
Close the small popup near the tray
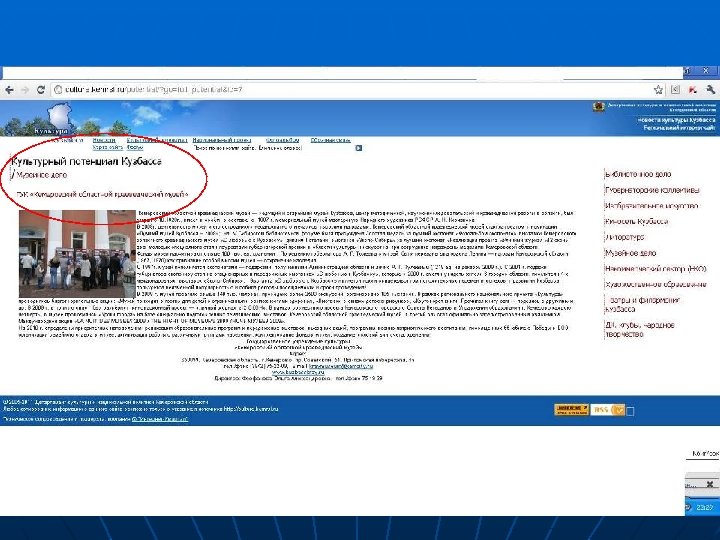pos(710,484)
